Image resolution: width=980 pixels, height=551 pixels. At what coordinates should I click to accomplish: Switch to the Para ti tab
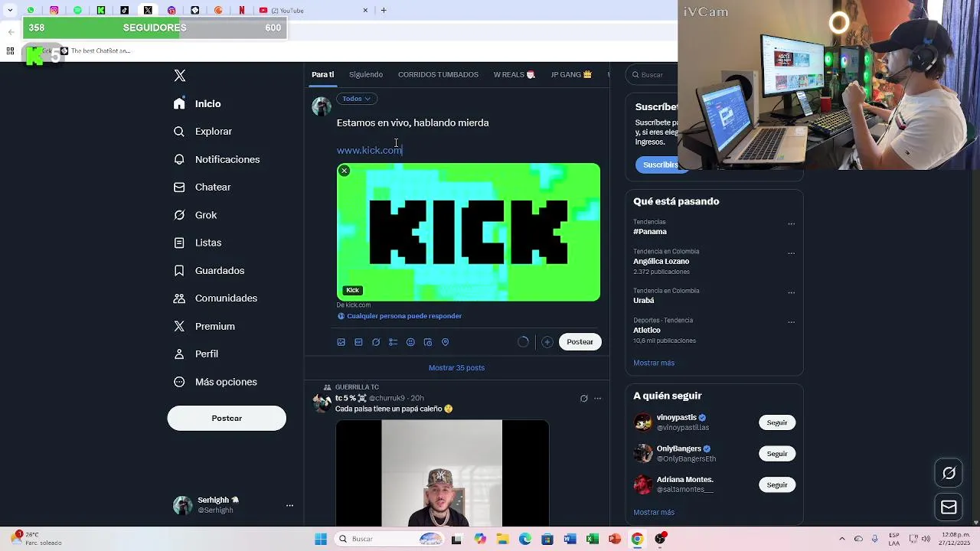click(x=322, y=74)
